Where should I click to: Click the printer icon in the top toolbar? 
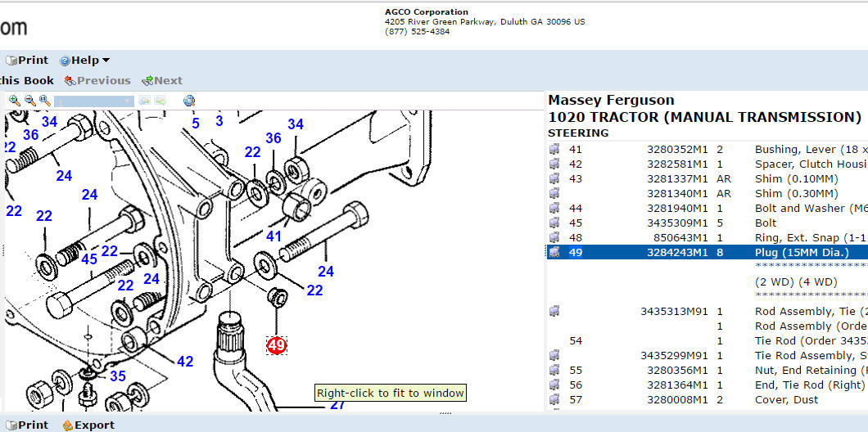[11, 61]
